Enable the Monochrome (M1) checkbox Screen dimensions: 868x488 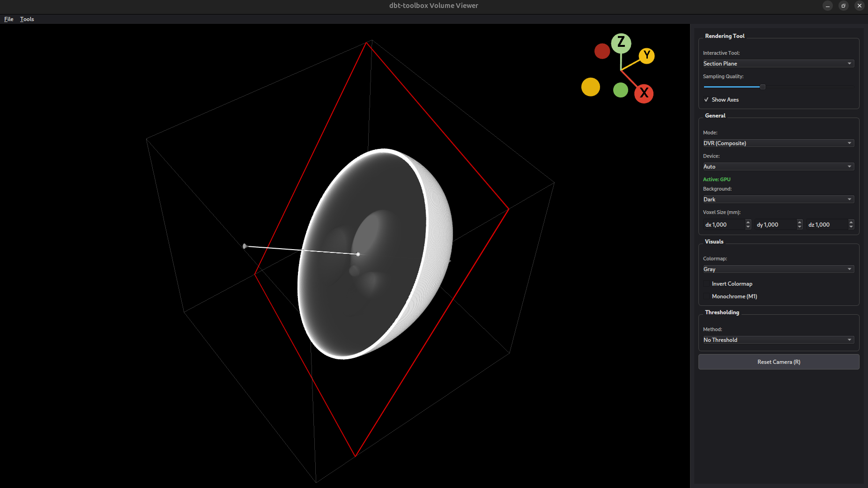point(706,296)
